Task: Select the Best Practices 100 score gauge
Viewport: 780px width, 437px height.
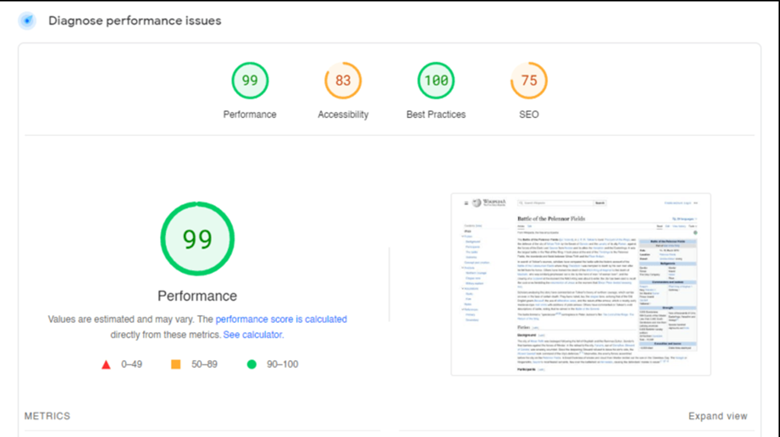Action: (x=436, y=81)
